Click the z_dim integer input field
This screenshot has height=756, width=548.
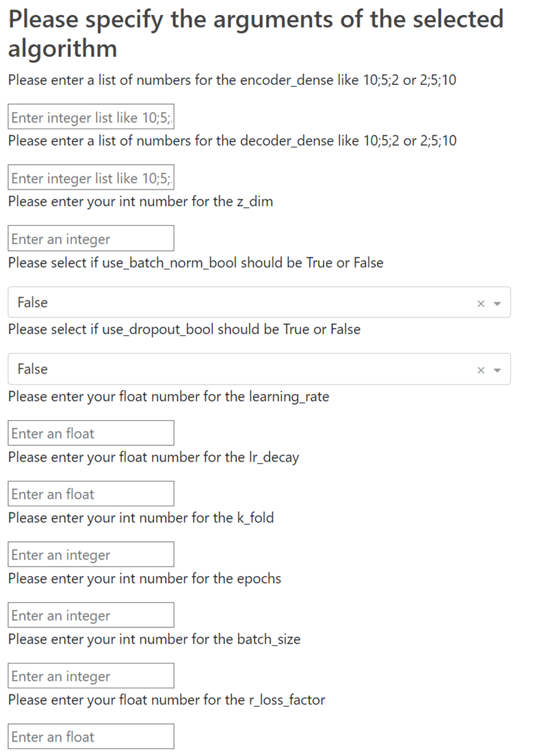91,238
